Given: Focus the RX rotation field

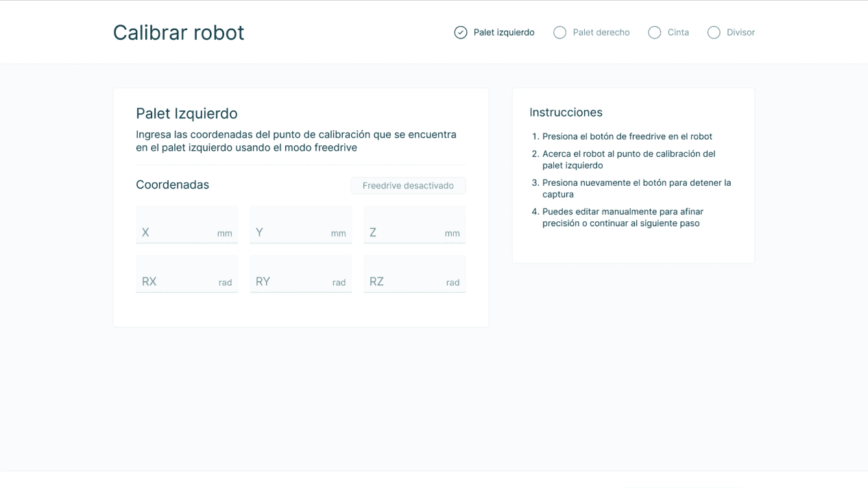Looking at the screenshot, I should [187, 274].
